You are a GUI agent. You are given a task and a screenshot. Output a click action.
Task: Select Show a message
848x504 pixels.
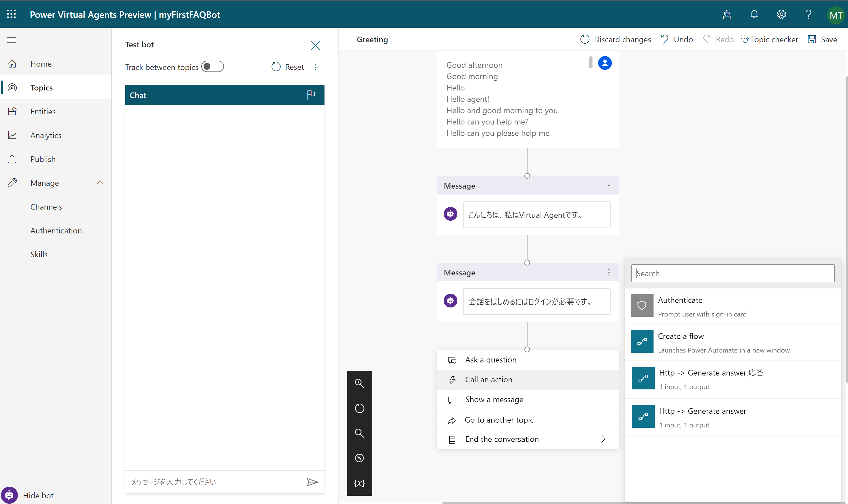pos(527,399)
